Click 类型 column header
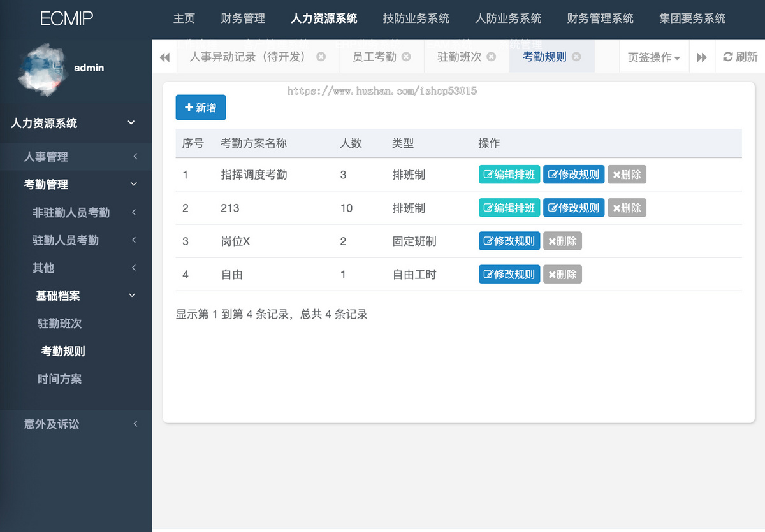 (x=403, y=143)
